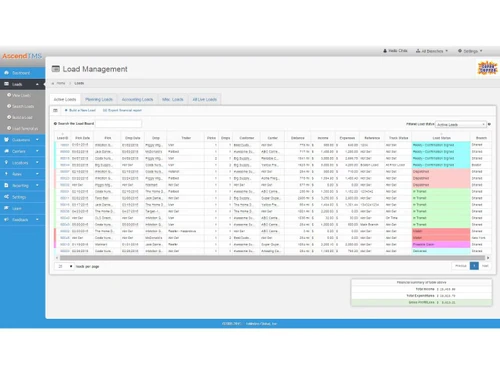500x375 pixels.
Task: Expand the Carriers sidebar menu
Action: pos(22,151)
